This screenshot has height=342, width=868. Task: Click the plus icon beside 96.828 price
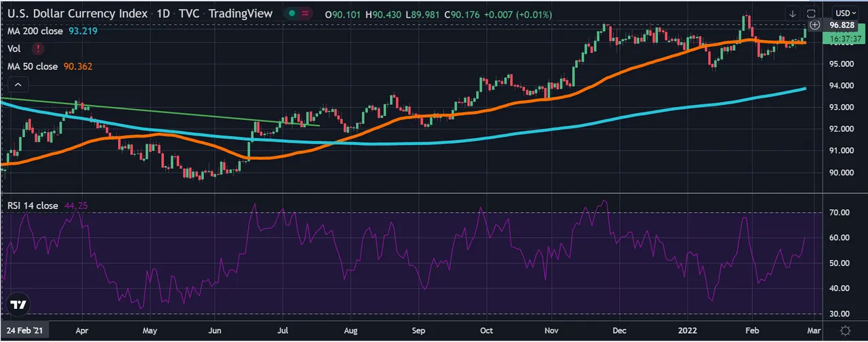tap(816, 25)
